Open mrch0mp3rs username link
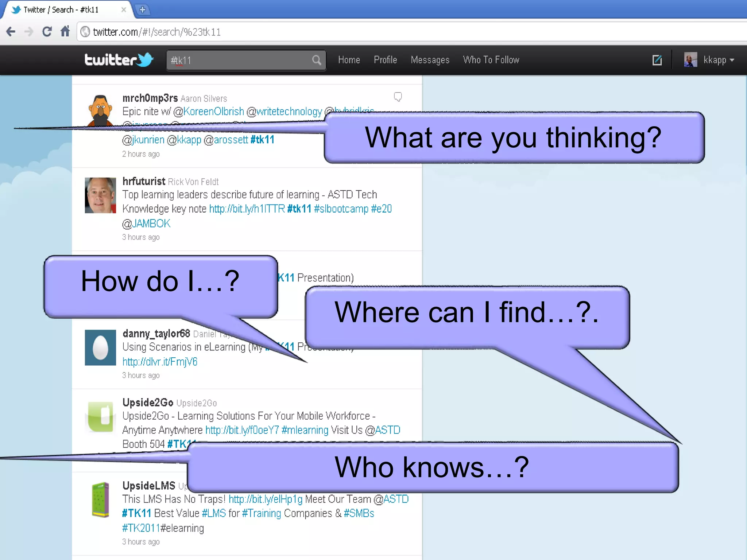The height and width of the screenshot is (560, 747). pos(150,98)
